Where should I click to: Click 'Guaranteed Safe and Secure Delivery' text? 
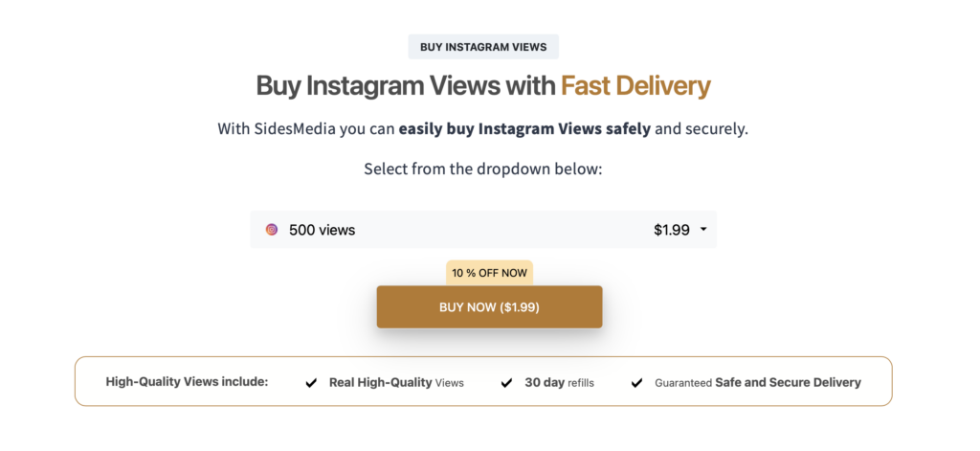[x=758, y=382]
